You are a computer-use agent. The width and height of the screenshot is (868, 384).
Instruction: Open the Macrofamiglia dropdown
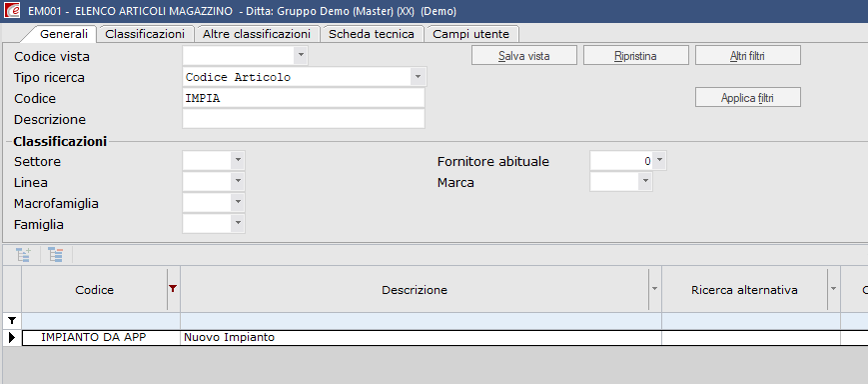click(238, 203)
